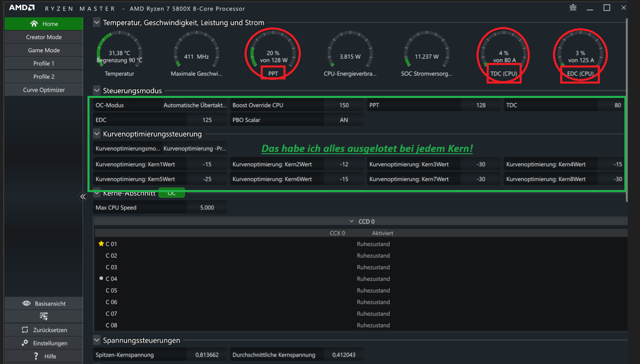Open Hilfe
The width and height of the screenshot is (640, 364).
(44, 356)
